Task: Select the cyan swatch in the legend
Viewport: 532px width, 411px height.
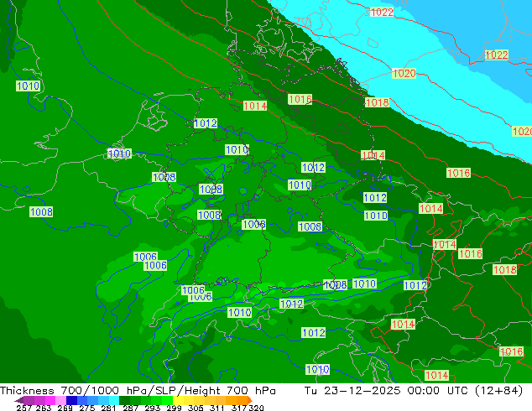Action: (114, 400)
